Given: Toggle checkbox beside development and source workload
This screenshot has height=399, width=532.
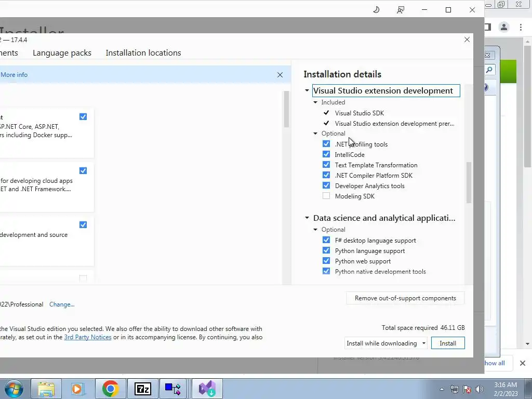Looking at the screenshot, I should pyautogui.click(x=83, y=225).
